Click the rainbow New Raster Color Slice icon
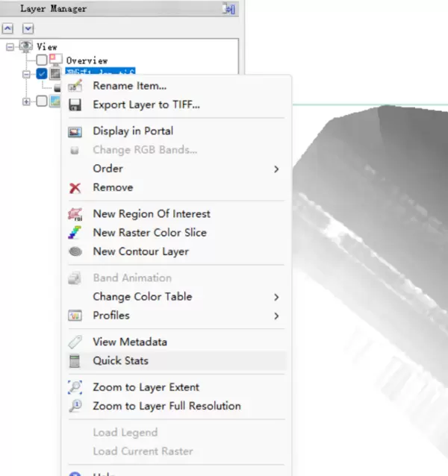Screen dimensions: 448x476 [x=75, y=233]
